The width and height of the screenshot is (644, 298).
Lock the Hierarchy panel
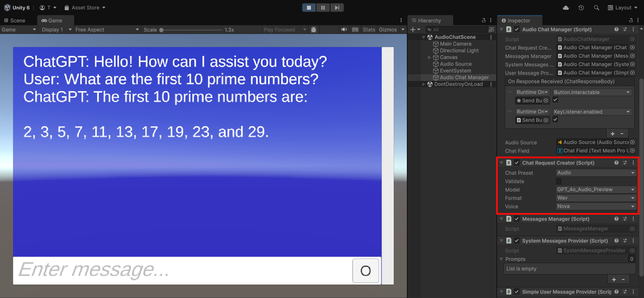click(x=484, y=20)
